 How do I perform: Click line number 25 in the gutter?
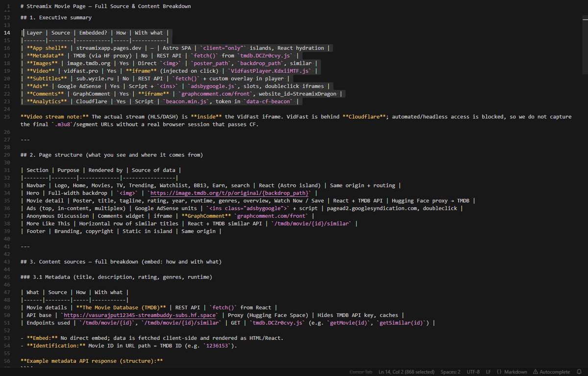coord(7,117)
